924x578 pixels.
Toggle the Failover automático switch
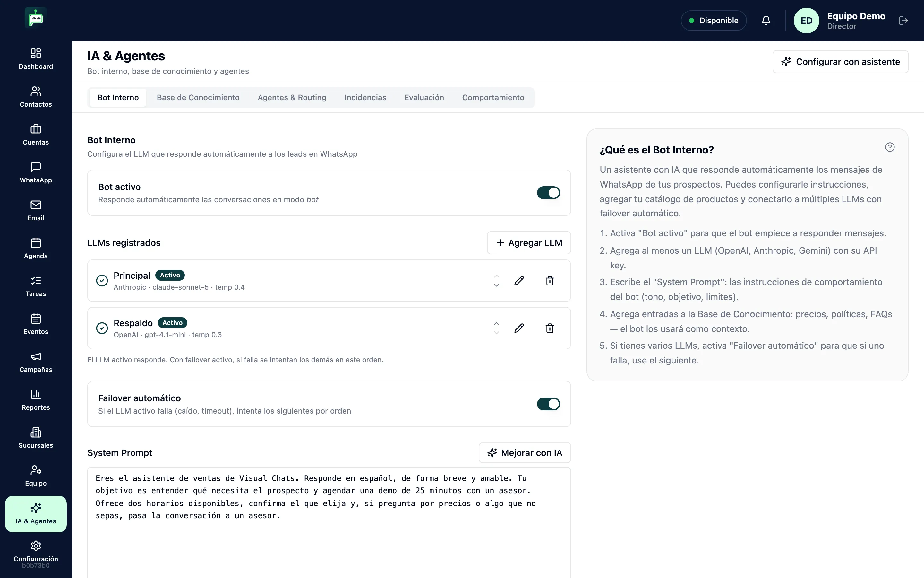(x=548, y=404)
